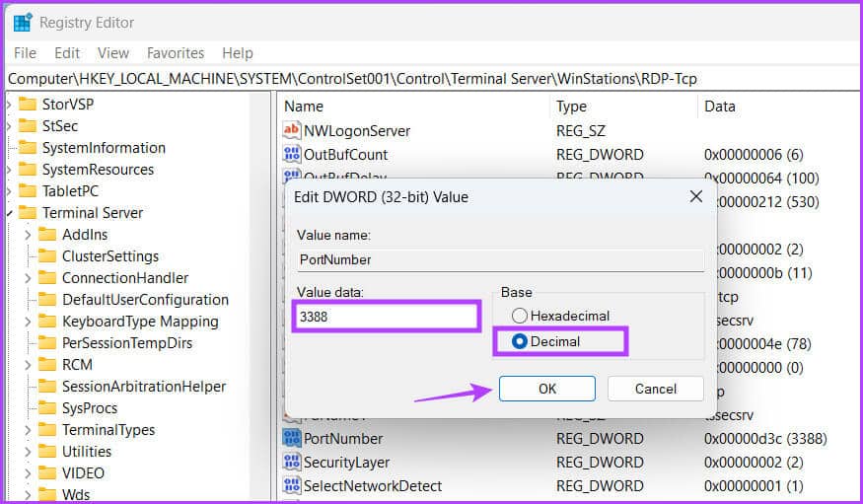Click the registry path address bar

point(433,79)
